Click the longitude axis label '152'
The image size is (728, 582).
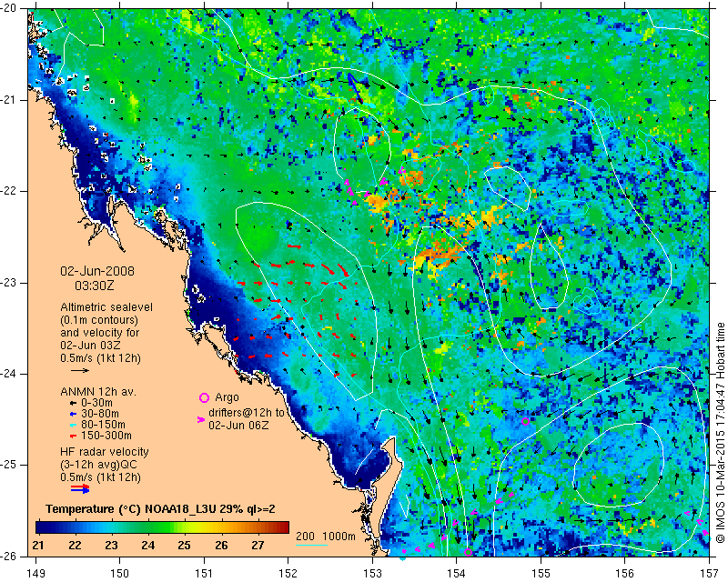tap(288, 574)
